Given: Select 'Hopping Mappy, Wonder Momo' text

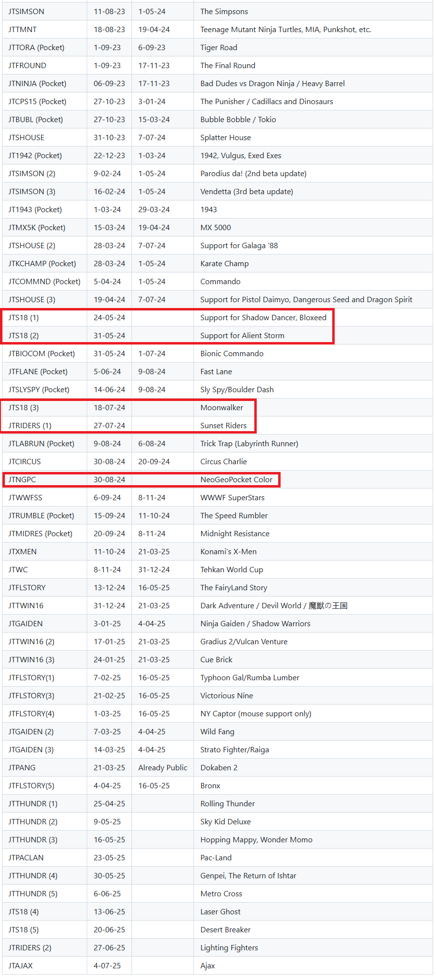Looking at the screenshot, I should coord(256,840).
